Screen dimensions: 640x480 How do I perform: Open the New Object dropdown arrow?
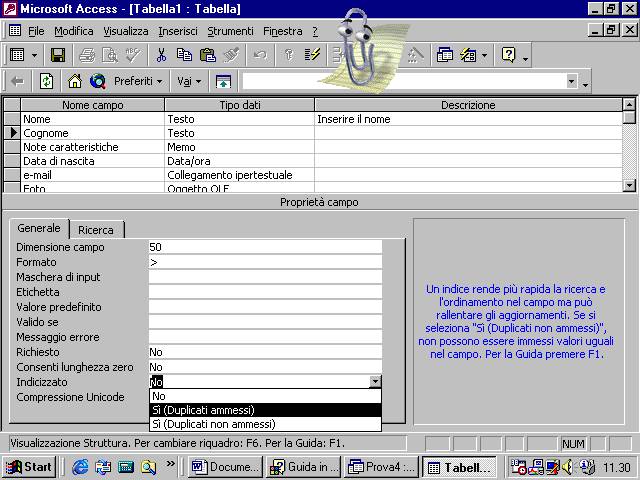pos(484,55)
